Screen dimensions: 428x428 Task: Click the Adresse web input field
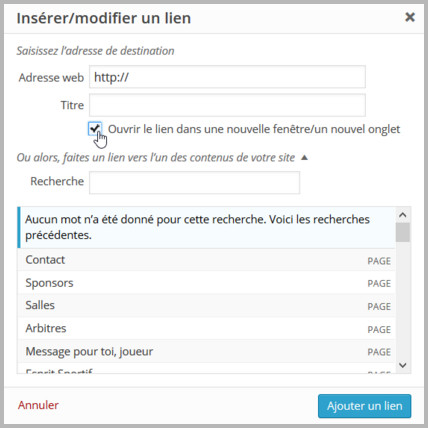coord(227,77)
